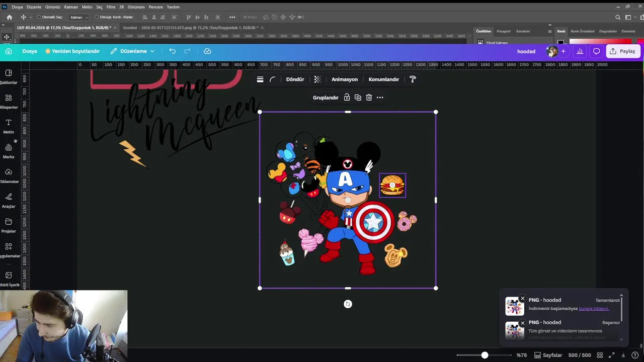Viewport: 644px width, 362px height.
Task: Click the copy style paint roller icon
Action: [413, 79]
